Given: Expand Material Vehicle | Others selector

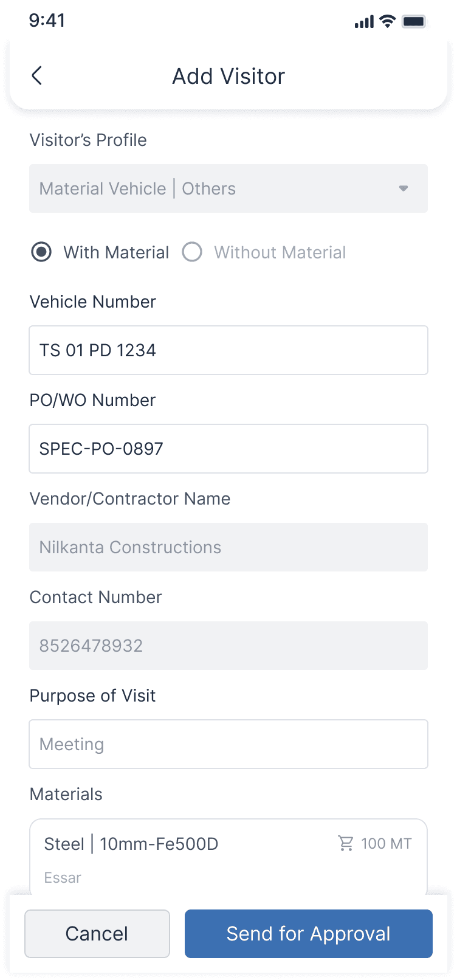Looking at the screenshot, I should [228, 188].
